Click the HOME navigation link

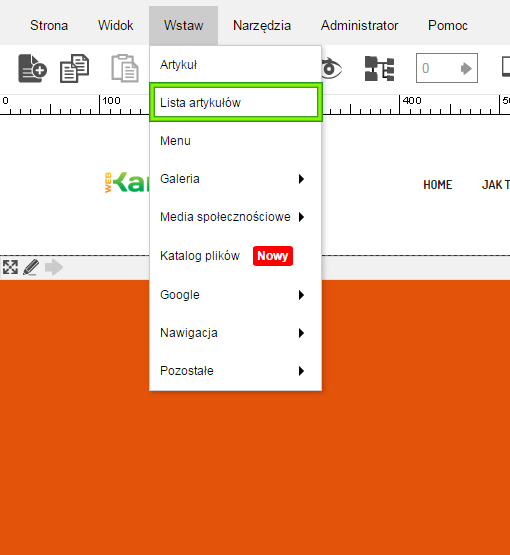point(438,185)
